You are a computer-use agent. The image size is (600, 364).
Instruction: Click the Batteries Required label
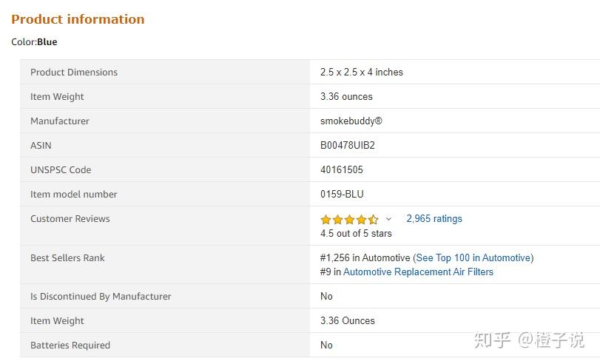coord(70,345)
